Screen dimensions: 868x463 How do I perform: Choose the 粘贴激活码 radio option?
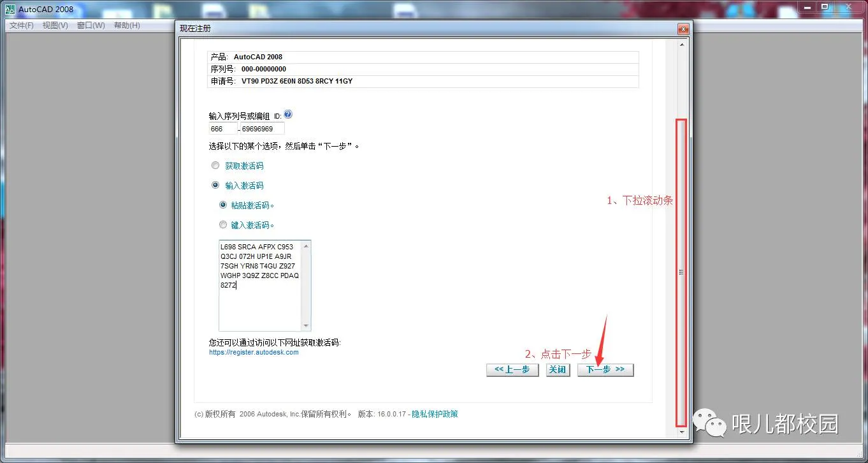point(223,205)
